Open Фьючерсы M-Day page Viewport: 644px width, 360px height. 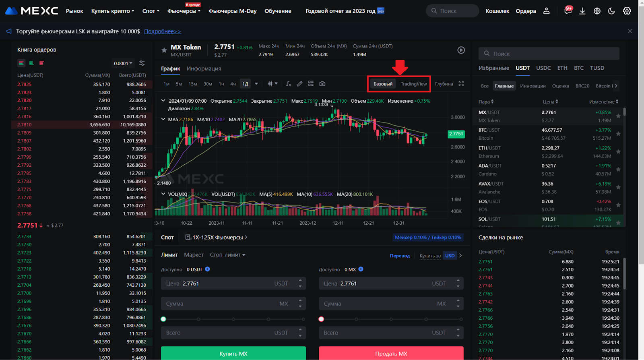tap(233, 11)
